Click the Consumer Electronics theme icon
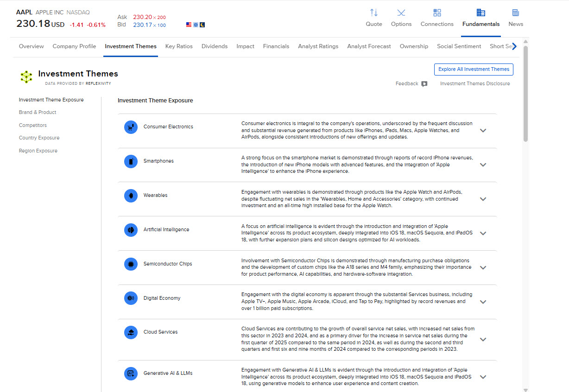 (x=131, y=127)
